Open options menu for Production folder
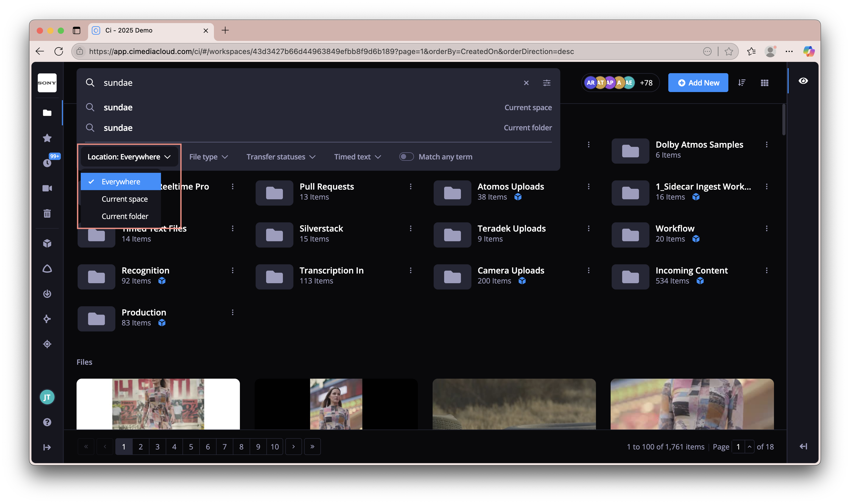This screenshot has height=504, width=850. click(233, 312)
